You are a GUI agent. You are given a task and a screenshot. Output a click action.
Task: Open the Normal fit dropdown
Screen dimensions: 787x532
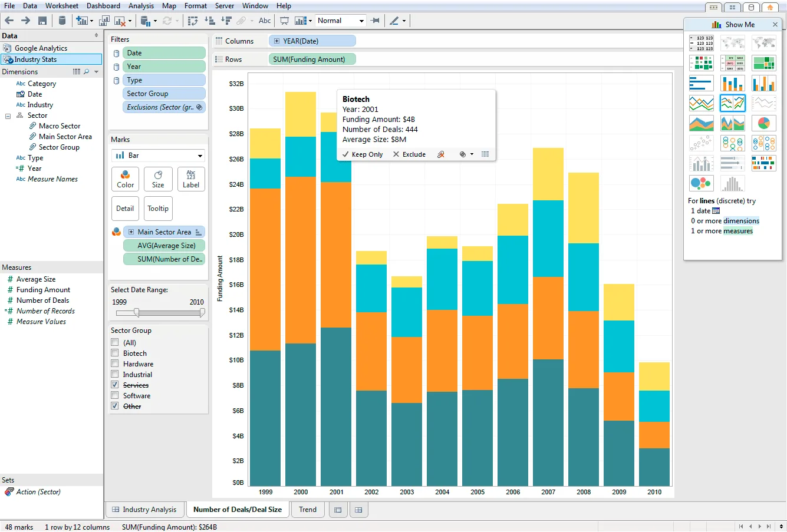pos(341,21)
